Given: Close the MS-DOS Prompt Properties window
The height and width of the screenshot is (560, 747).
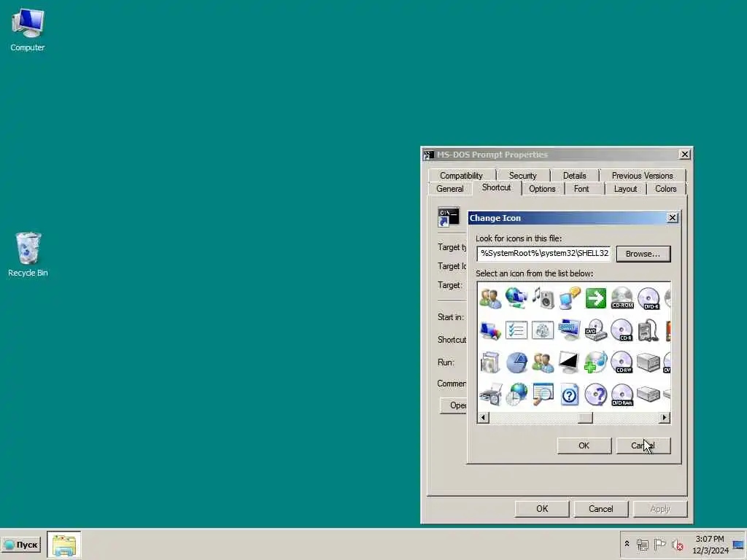Looking at the screenshot, I should click(x=684, y=155).
